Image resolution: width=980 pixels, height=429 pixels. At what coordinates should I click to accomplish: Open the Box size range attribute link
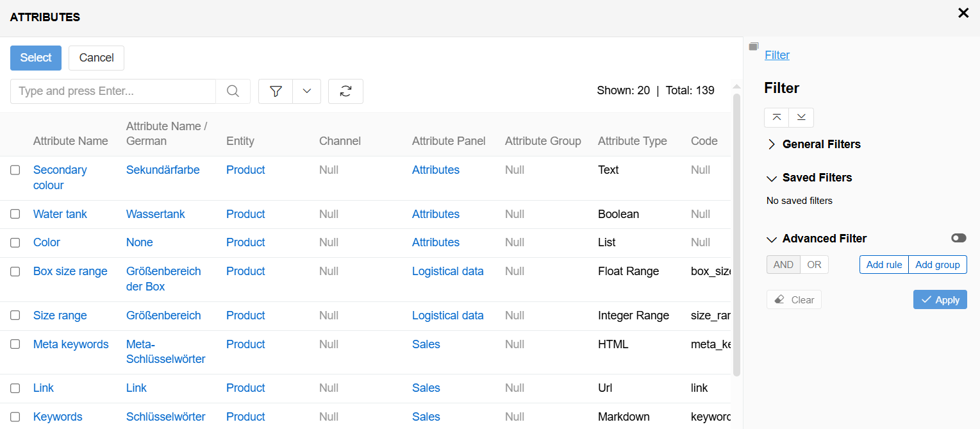click(71, 271)
